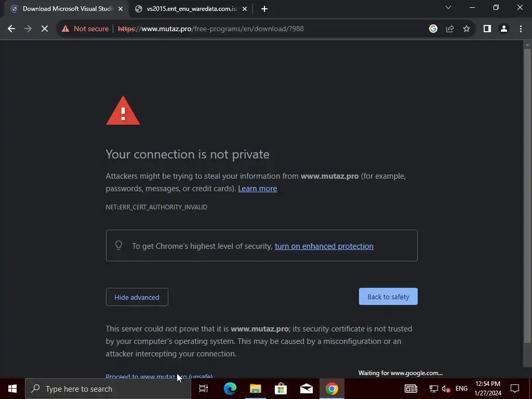Viewport: 532px width, 399px height.
Task: Expand the tab search chevron
Action: [x=448, y=7]
